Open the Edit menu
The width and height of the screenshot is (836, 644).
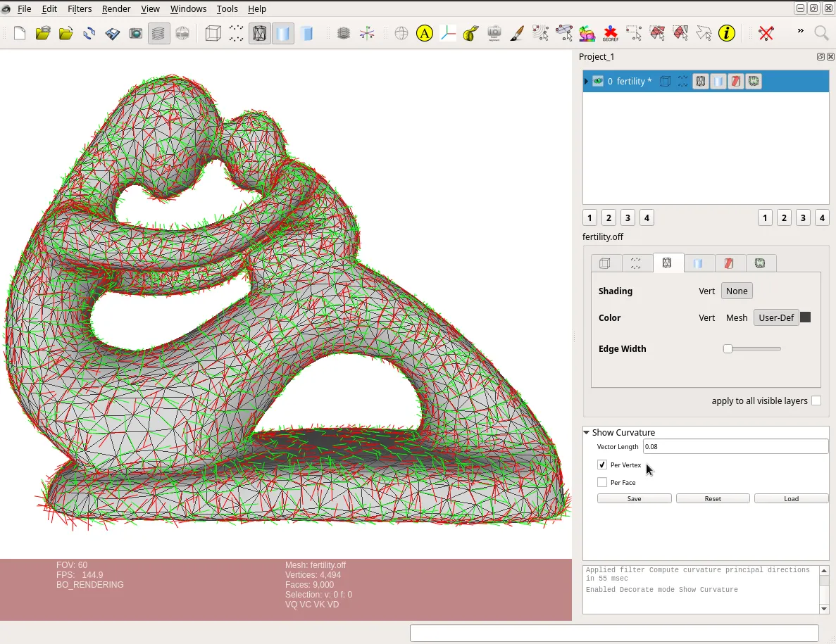pos(49,9)
